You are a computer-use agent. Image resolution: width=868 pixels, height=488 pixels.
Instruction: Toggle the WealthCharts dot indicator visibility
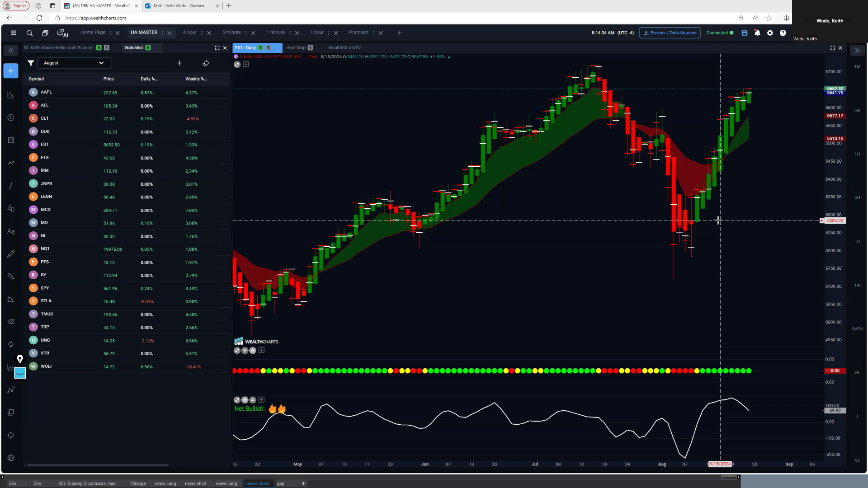pyautogui.click(x=237, y=351)
